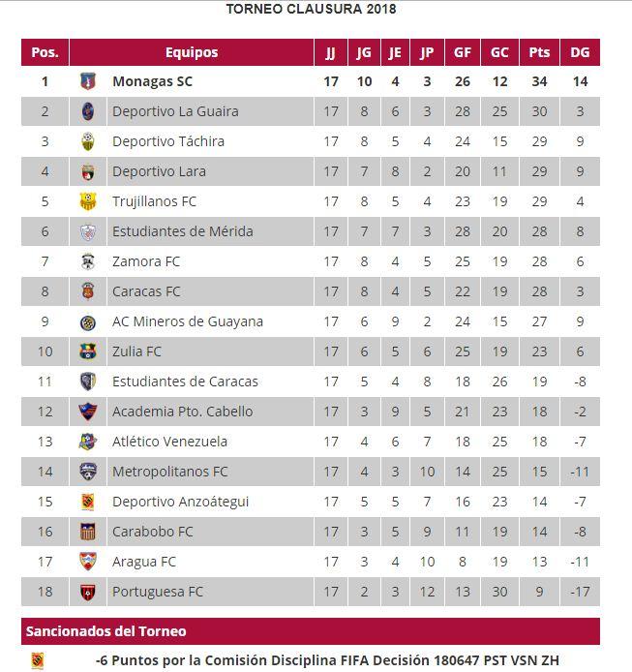
Task: Click the Metropolitanos FC team logo
Action: tap(88, 472)
